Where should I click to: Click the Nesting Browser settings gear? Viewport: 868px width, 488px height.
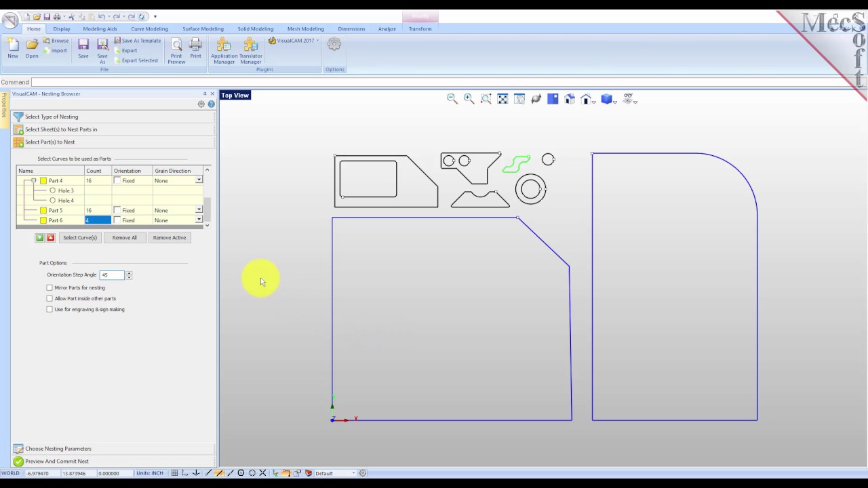tap(201, 104)
